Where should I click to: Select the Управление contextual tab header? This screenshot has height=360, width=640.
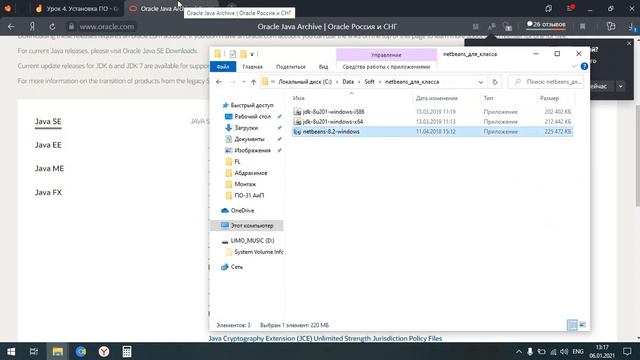[x=386, y=55]
